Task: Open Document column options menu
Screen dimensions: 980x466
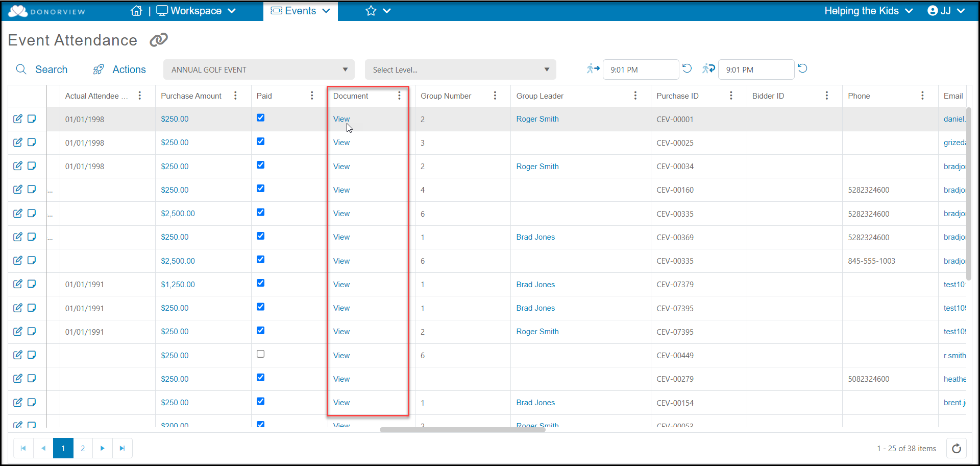Action: pos(399,96)
